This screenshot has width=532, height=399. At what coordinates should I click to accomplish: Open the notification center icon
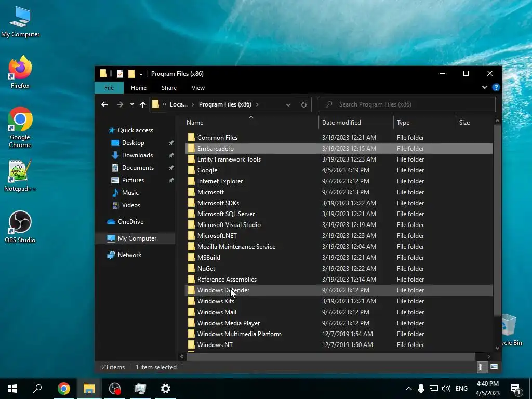(x=515, y=389)
